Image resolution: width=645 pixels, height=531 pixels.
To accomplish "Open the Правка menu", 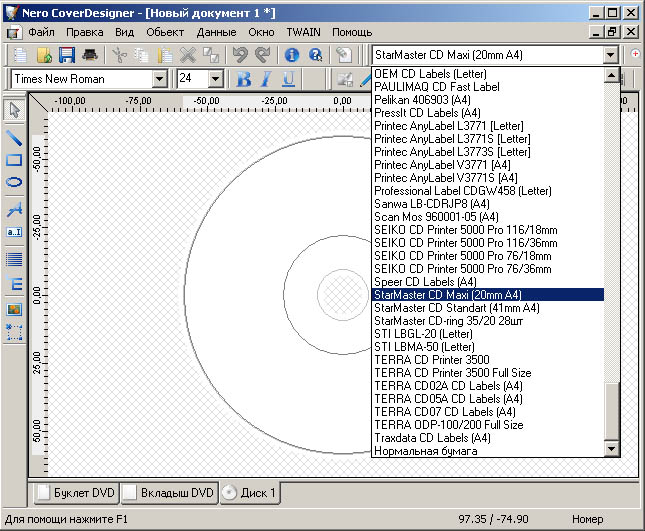I will (85, 32).
